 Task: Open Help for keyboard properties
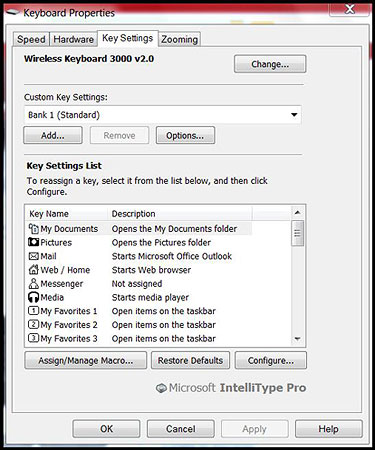(329, 429)
